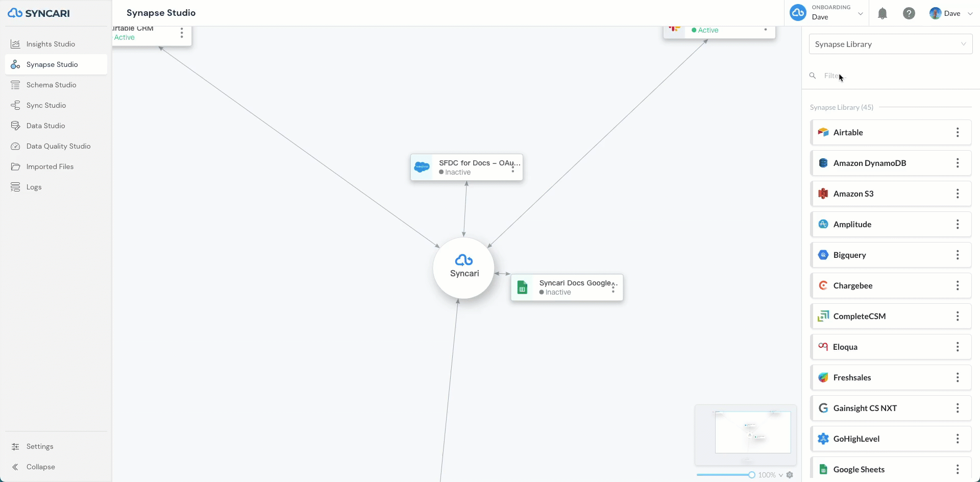Navigate to Data Studio

[x=56, y=126]
